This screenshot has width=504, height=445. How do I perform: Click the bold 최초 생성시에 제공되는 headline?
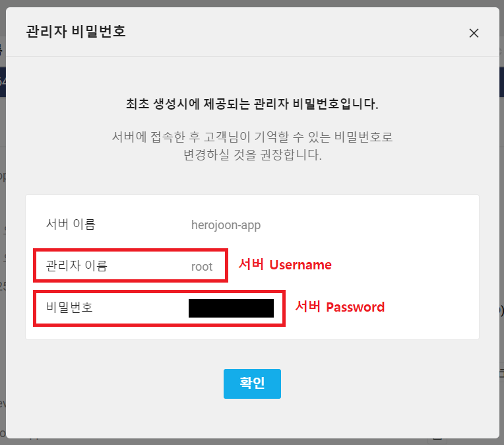[252, 104]
